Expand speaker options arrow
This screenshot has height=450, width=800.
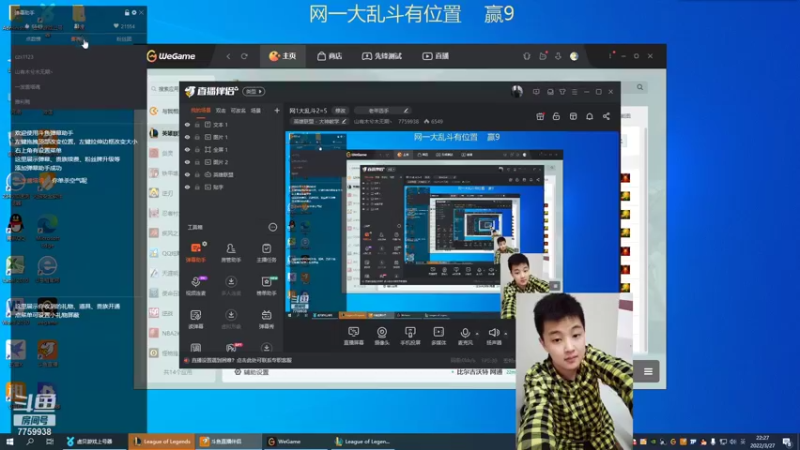pyautogui.click(x=506, y=334)
